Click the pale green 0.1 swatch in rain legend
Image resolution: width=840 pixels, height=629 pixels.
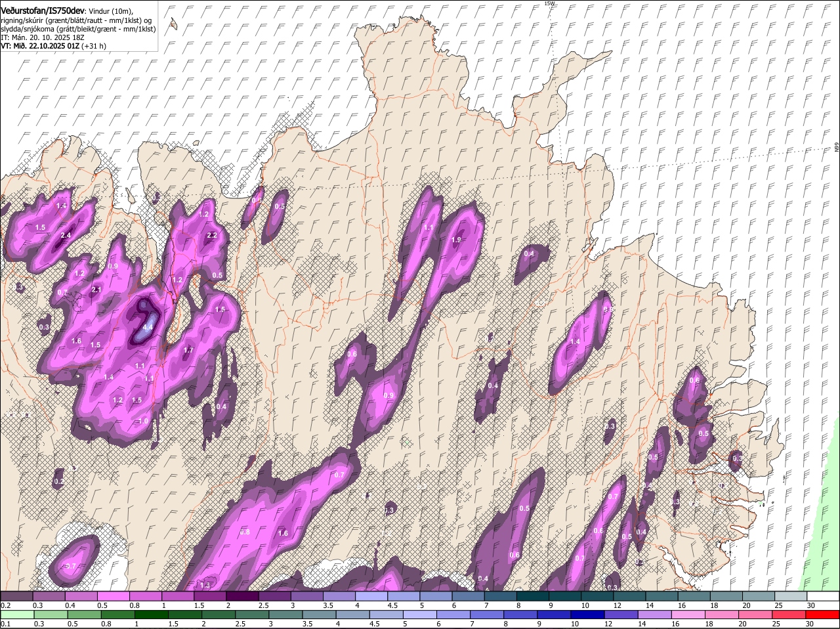pos(18,615)
